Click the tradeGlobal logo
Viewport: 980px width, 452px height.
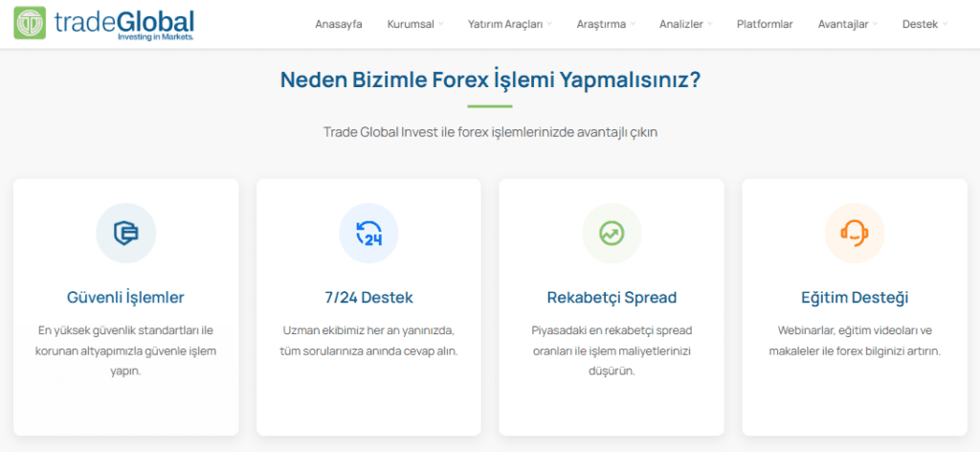103,24
